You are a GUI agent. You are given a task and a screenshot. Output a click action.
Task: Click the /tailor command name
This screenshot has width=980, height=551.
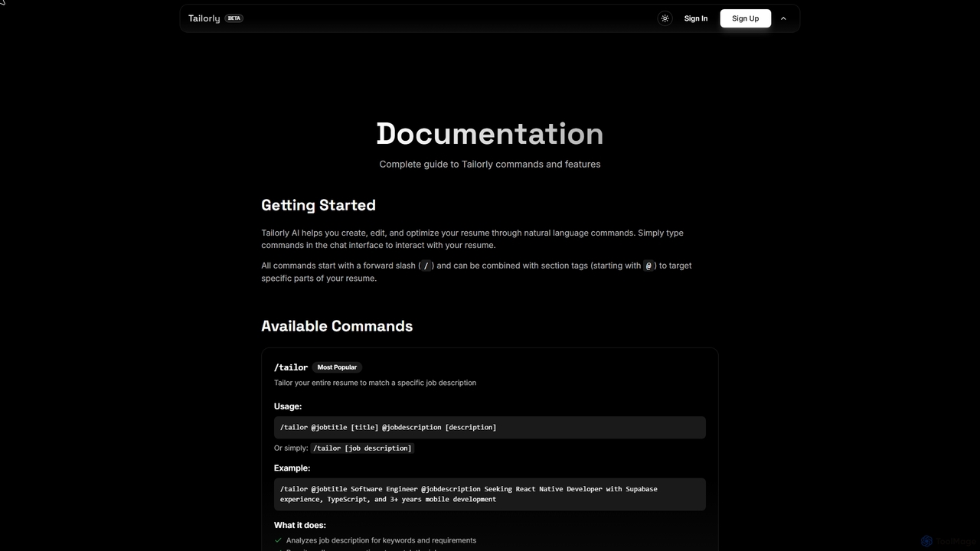pos(291,367)
